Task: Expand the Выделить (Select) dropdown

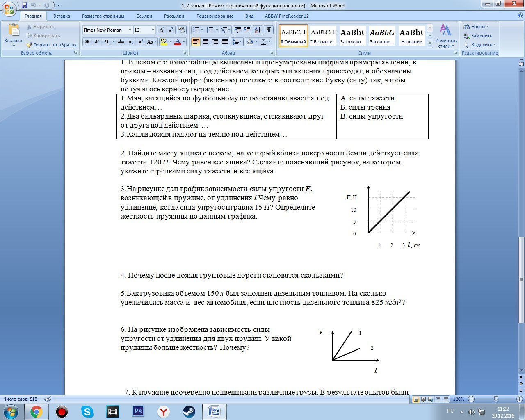Action: coord(481,45)
